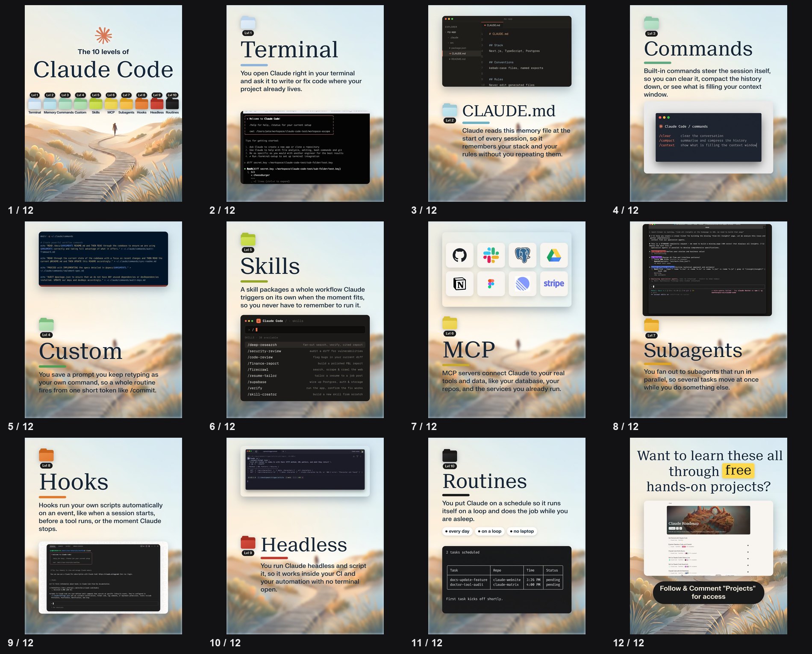Viewport: 812px width, 654px height.
Task: Select the /firecrawl skill row
Action: click(x=305, y=370)
